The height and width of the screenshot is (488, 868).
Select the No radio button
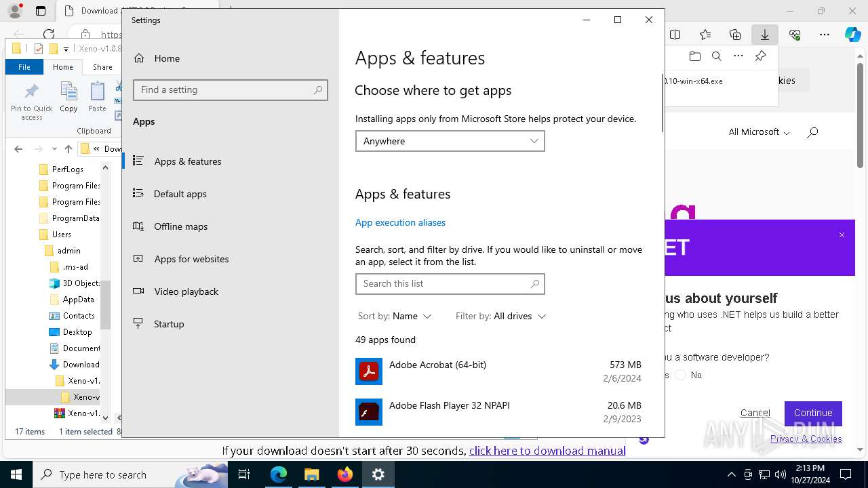681,375
